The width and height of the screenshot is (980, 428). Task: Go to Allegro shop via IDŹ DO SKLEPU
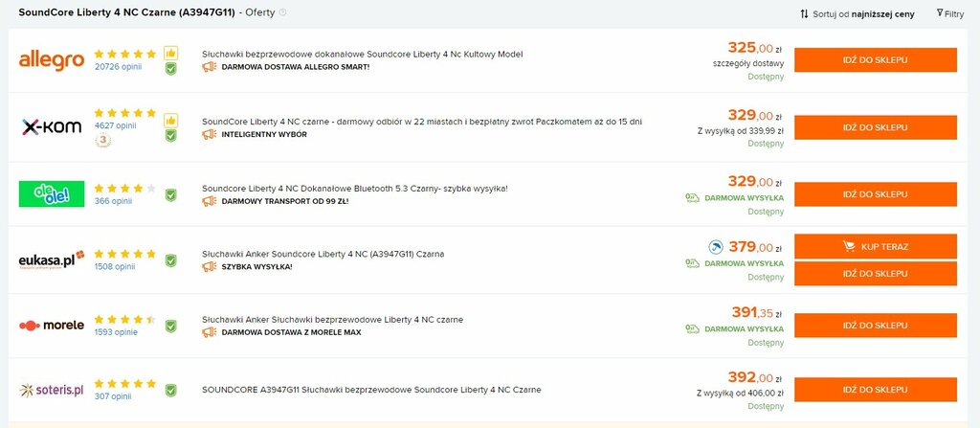pyautogui.click(x=875, y=60)
